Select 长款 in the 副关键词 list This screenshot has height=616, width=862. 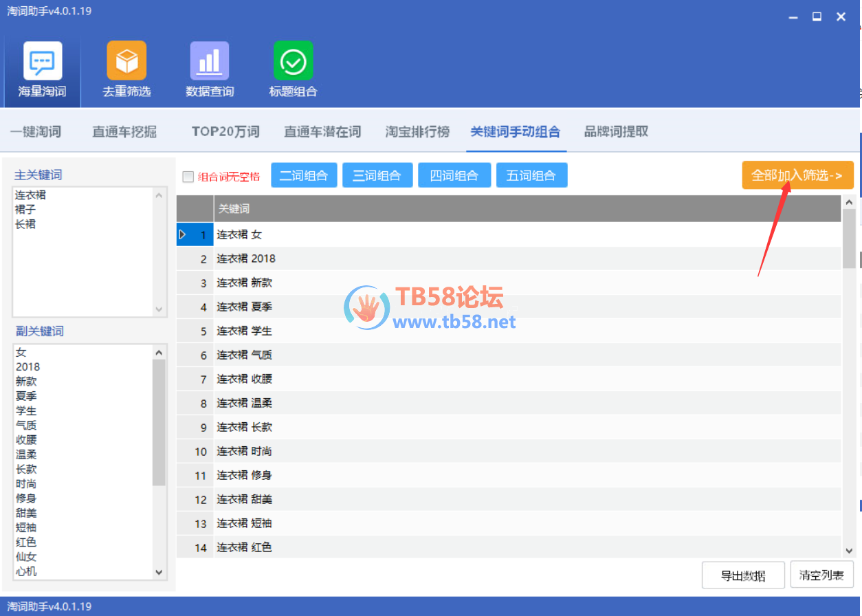click(26, 469)
